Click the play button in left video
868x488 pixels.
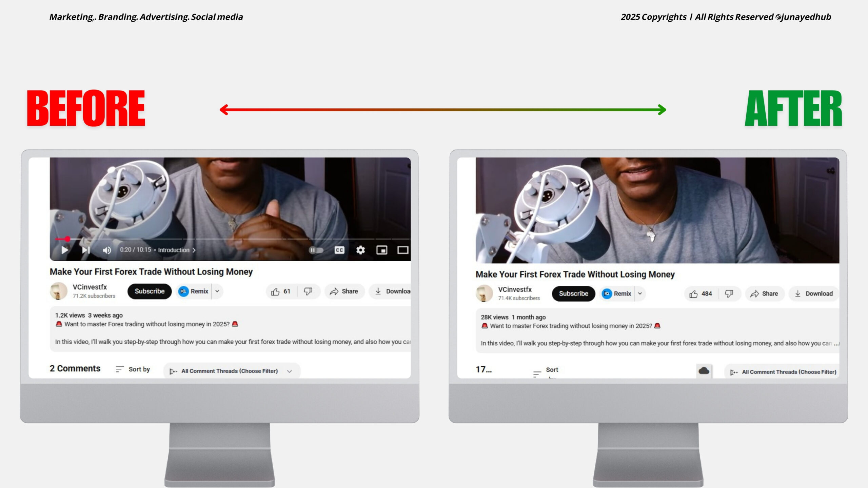point(65,250)
